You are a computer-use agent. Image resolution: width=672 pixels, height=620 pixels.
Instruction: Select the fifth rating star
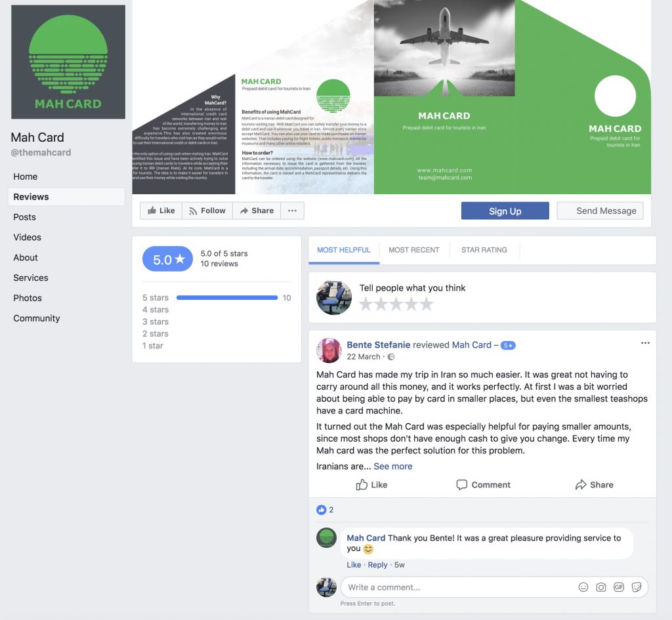click(x=427, y=304)
